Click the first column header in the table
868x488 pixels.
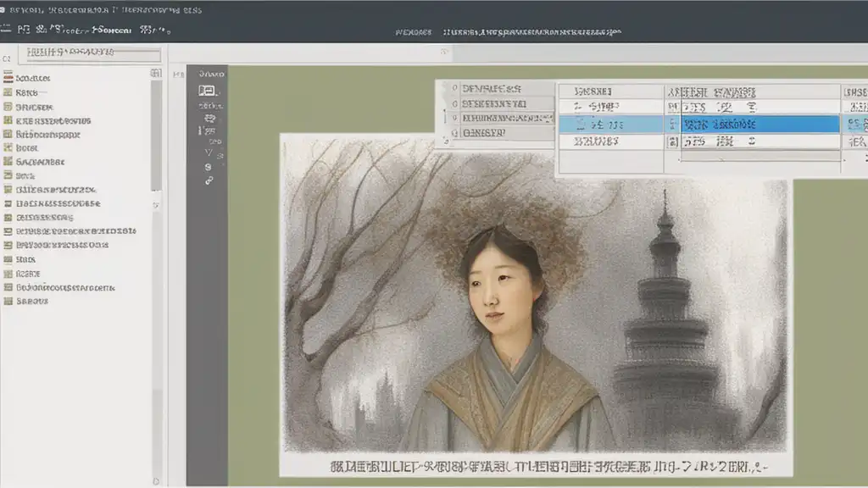coord(593,91)
